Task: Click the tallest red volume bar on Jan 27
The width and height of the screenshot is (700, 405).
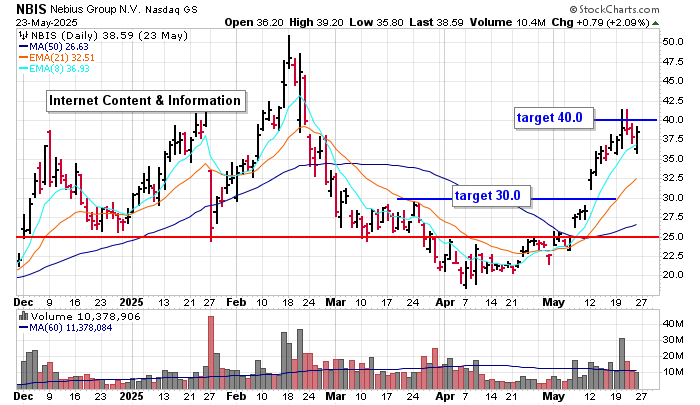Action: pos(211,352)
